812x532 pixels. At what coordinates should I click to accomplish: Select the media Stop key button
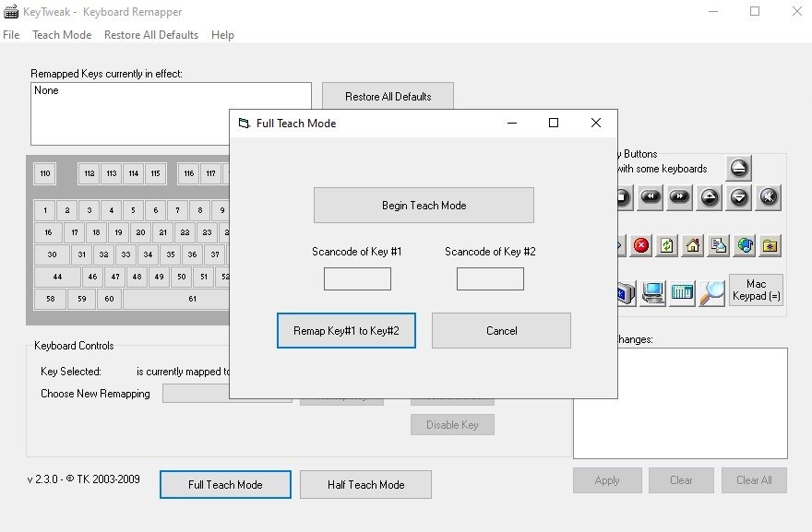pyautogui.click(x=624, y=197)
